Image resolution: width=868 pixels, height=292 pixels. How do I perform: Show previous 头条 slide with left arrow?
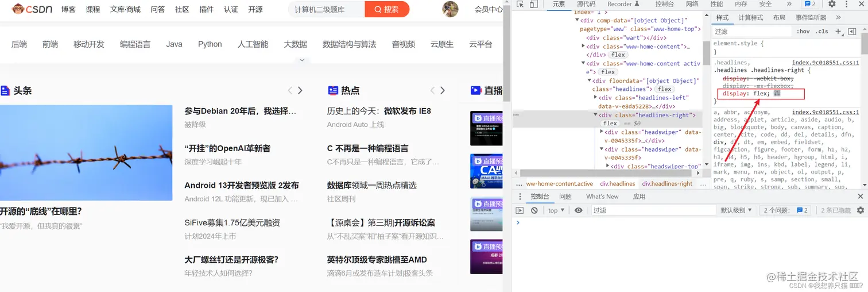tap(290, 90)
